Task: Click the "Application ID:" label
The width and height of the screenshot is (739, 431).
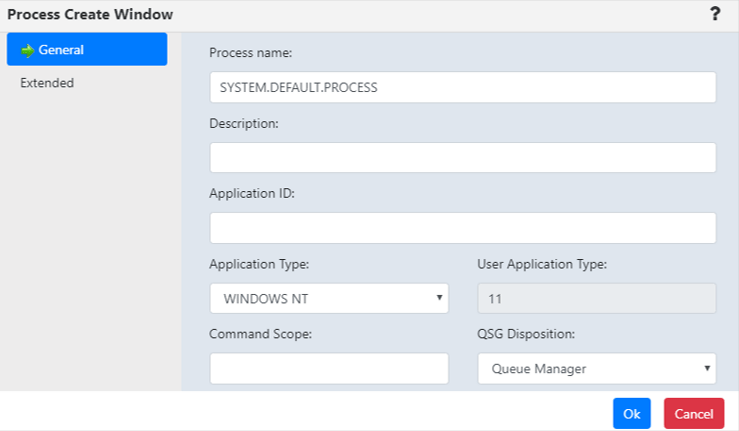Action: coord(250,194)
